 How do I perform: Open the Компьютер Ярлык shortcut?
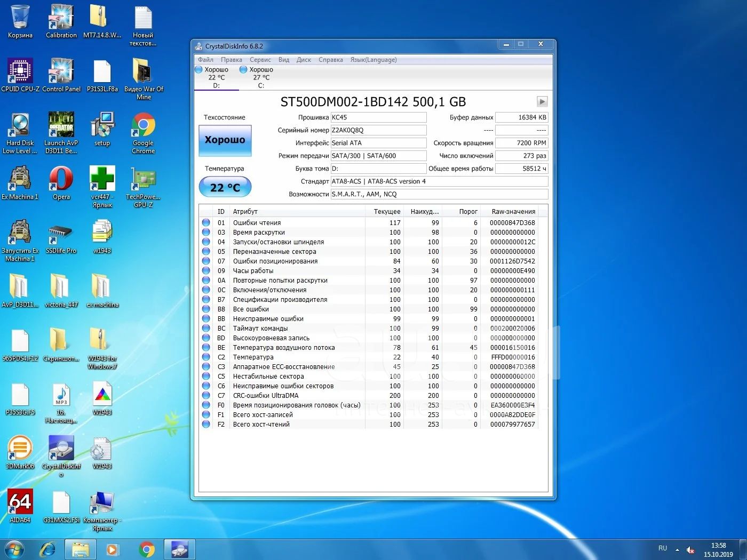(102, 510)
